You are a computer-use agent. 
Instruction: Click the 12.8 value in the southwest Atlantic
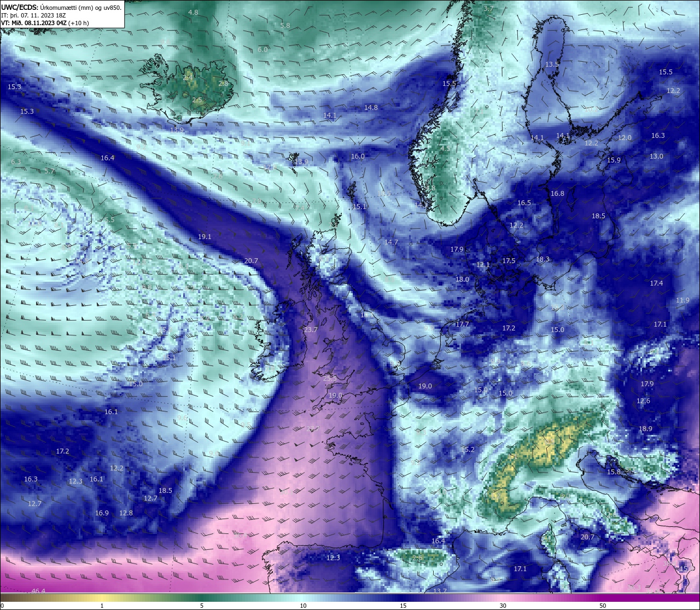(x=126, y=513)
